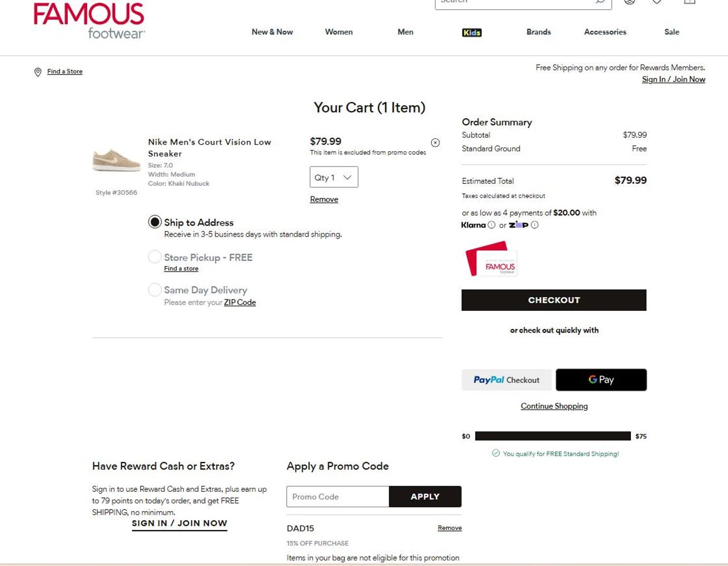Click the Continue Shopping link
The height and width of the screenshot is (566, 728).
click(554, 406)
